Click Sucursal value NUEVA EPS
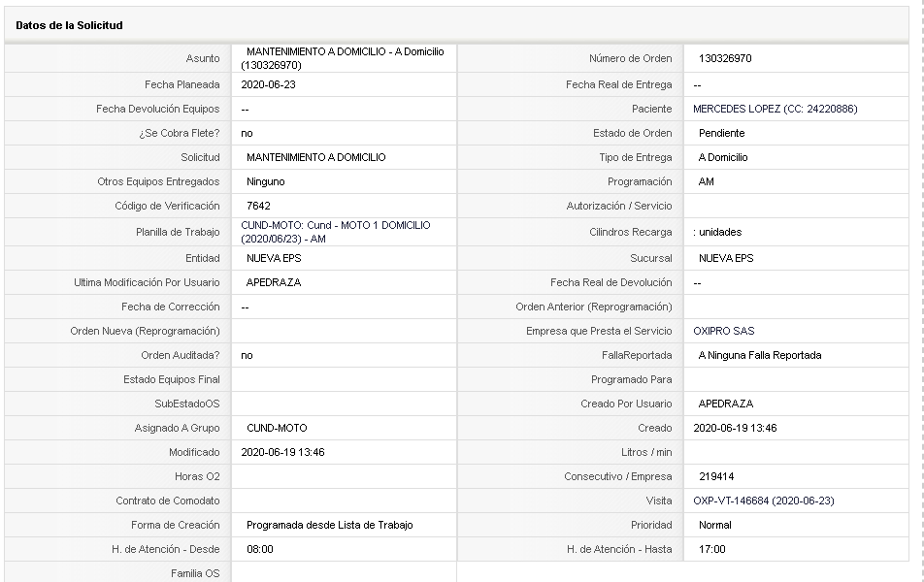924x582 pixels. 726,259
